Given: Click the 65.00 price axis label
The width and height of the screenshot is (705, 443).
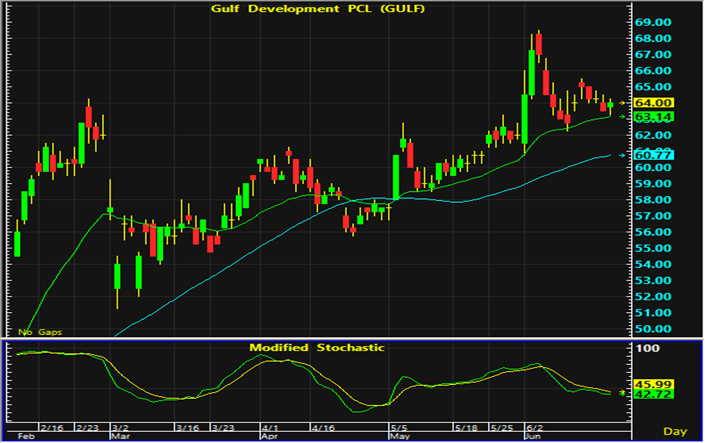Looking at the screenshot, I should 653,87.
